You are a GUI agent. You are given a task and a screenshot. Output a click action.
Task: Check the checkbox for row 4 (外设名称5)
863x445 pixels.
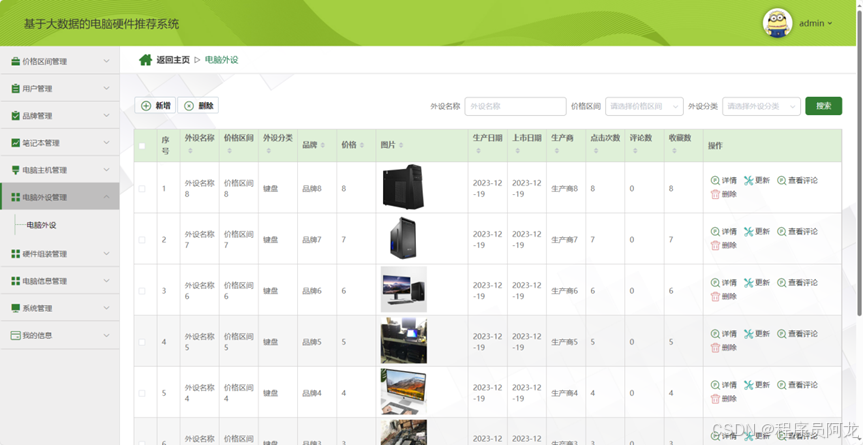click(142, 342)
